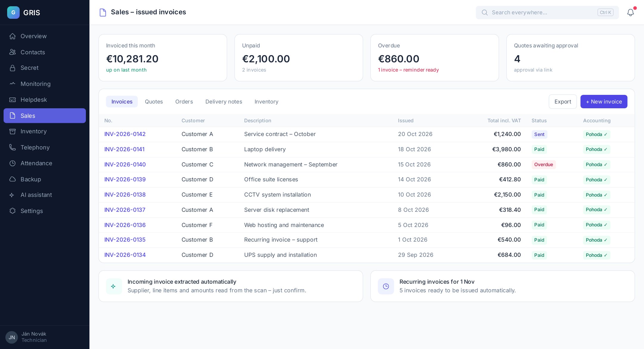Open the Inventory tab in the sales panel
The width and height of the screenshot is (644, 349).
click(x=267, y=102)
